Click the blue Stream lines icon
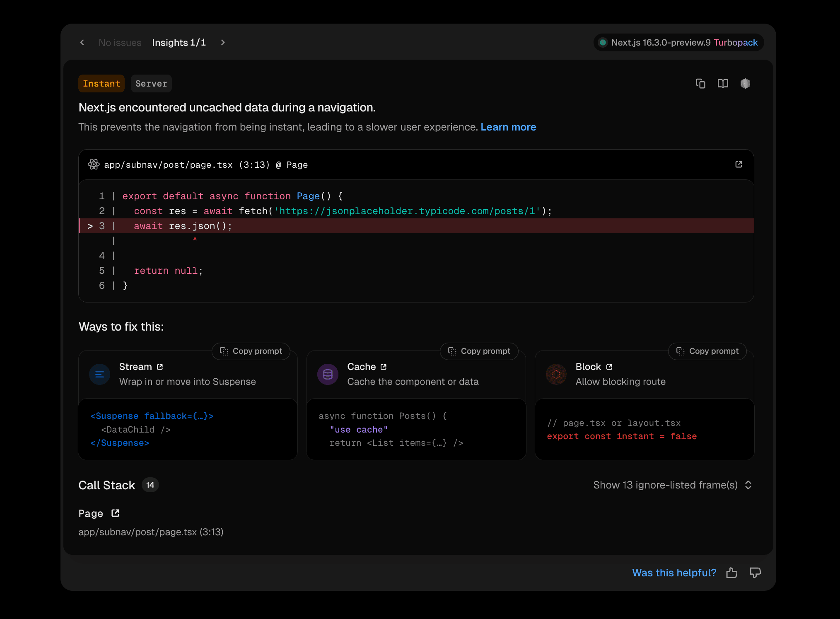The image size is (840, 619). click(100, 375)
